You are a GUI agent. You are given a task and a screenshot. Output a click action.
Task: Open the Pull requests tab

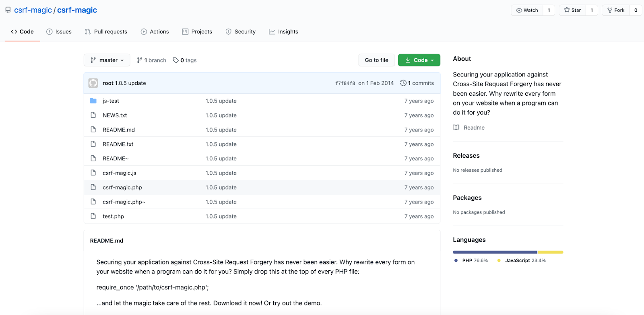point(106,32)
